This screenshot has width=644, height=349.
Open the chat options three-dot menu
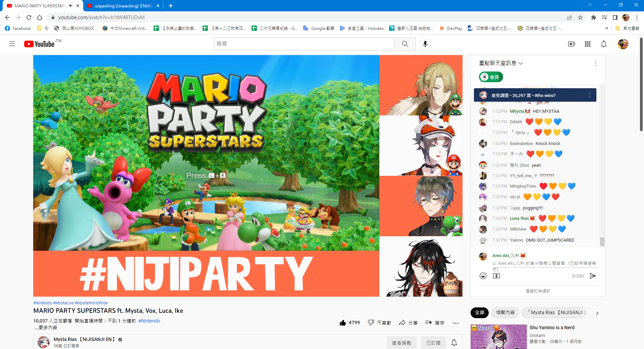click(596, 63)
